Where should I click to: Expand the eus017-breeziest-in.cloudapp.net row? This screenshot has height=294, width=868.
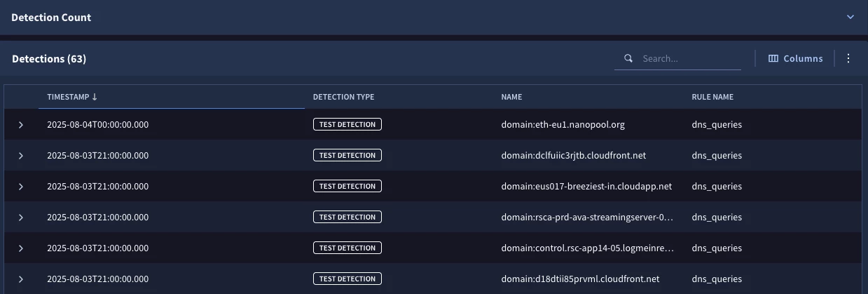pos(21,187)
